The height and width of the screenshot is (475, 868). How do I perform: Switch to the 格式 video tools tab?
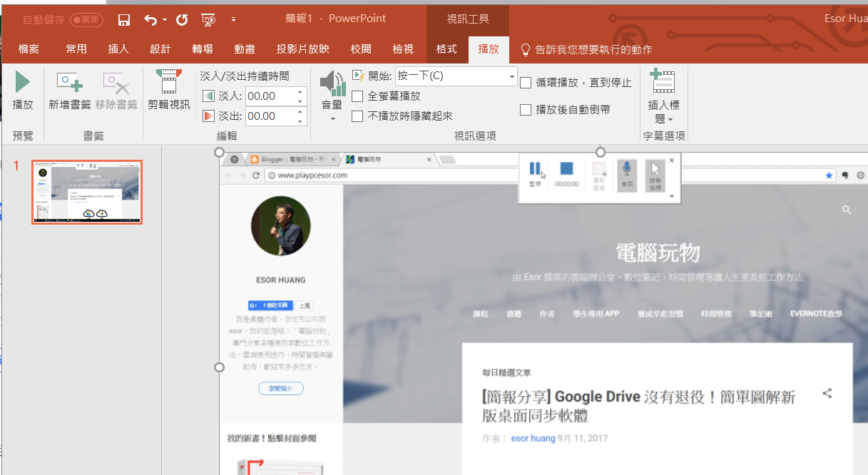(x=446, y=49)
